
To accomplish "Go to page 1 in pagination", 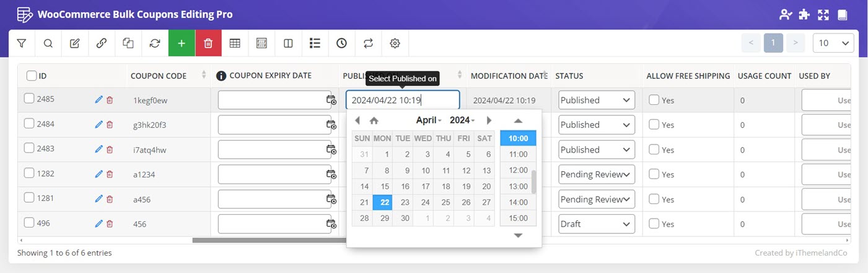I will (773, 43).
